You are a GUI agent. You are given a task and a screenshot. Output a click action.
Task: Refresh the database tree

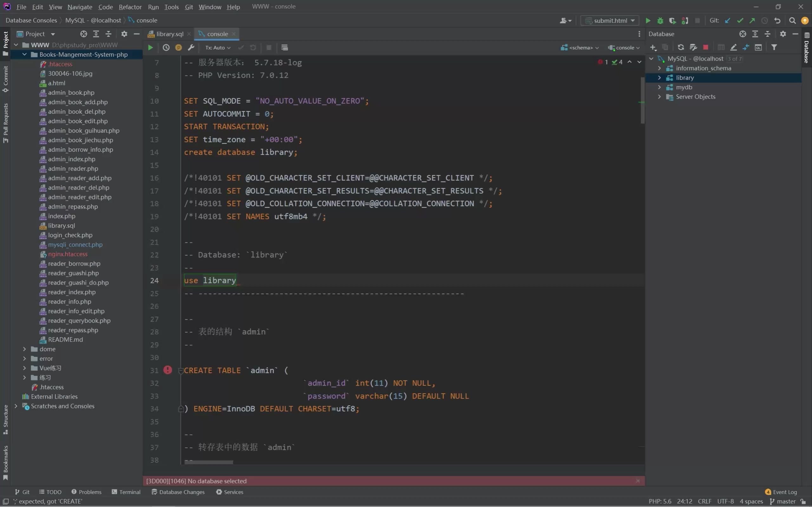680,47
